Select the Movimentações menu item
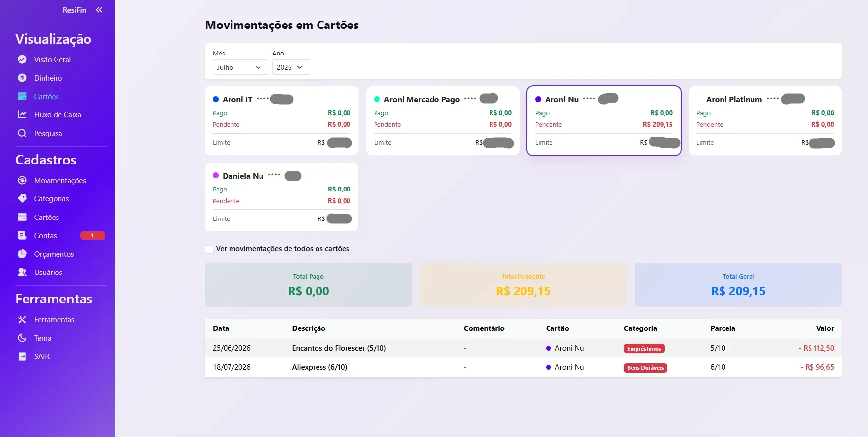 tap(60, 180)
